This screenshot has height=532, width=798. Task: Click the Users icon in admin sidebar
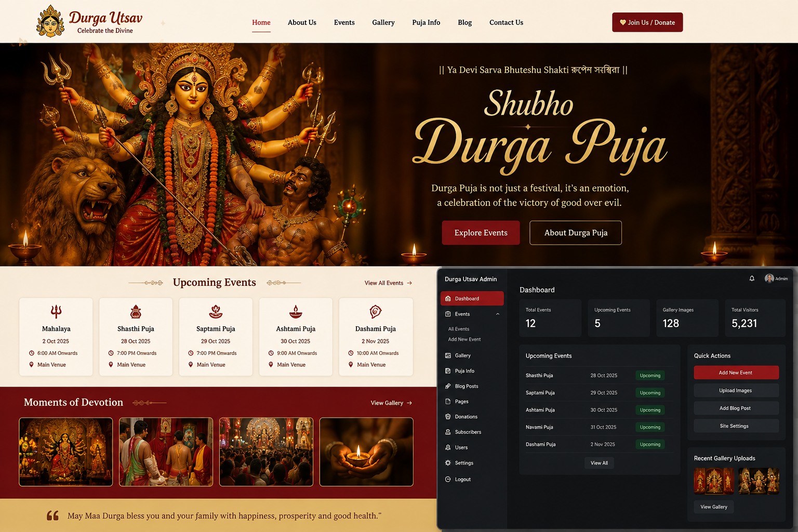point(448,447)
